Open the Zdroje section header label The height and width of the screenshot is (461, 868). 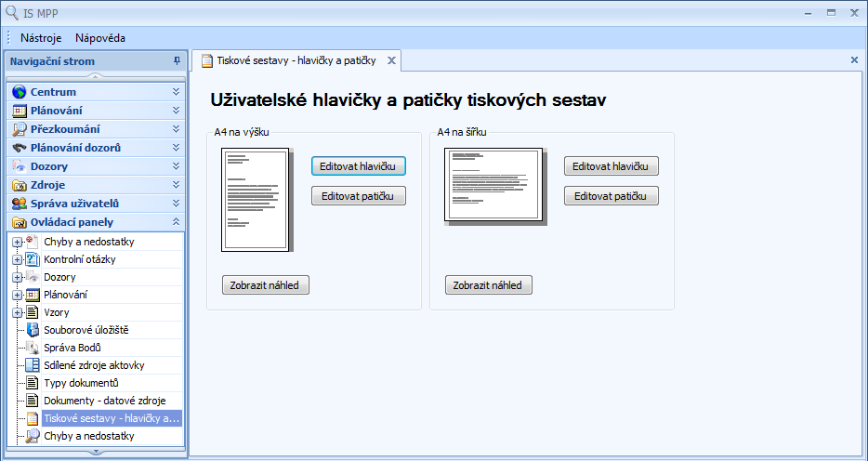(47, 185)
